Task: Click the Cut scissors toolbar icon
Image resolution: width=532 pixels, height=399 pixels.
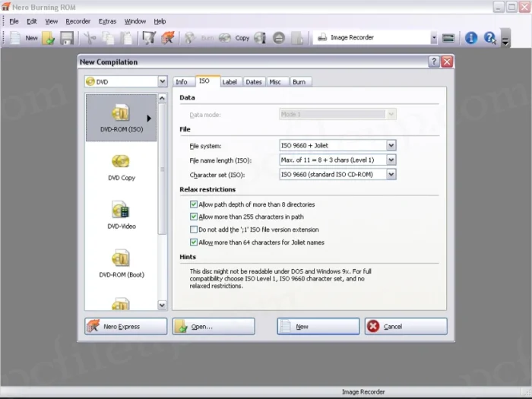Action: pyautogui.click(x=90, y=38)
